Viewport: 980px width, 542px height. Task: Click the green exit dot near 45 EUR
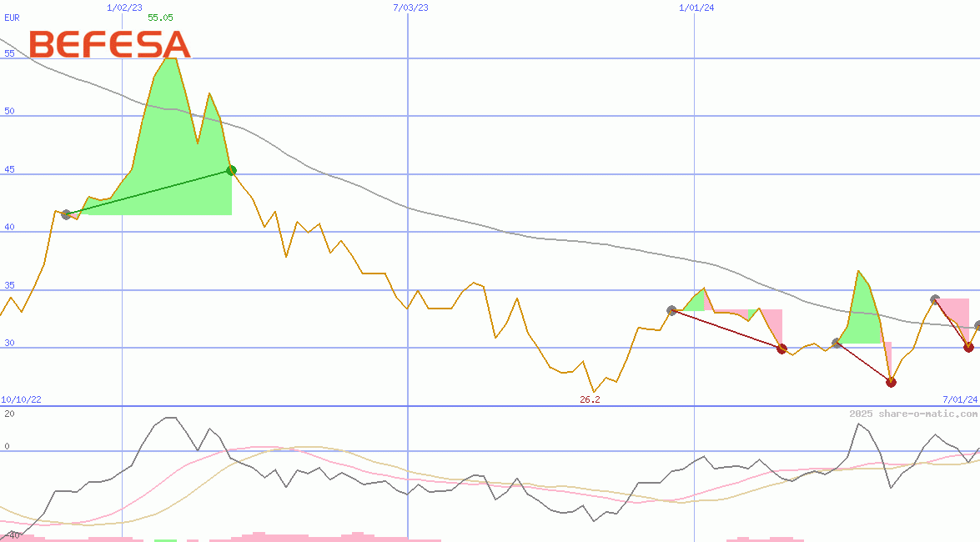231,171
